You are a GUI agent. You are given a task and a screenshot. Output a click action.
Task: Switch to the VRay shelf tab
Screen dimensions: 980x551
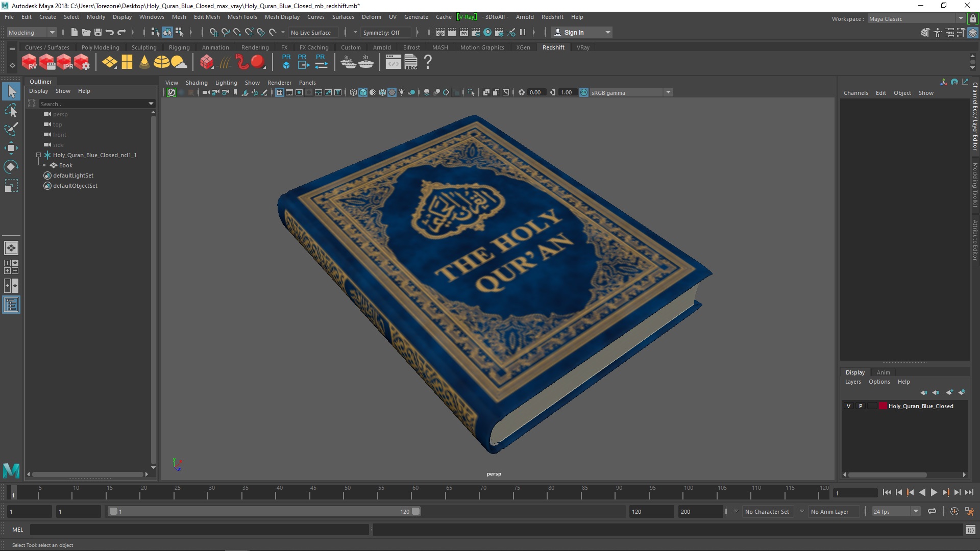[x=583, y=47]
